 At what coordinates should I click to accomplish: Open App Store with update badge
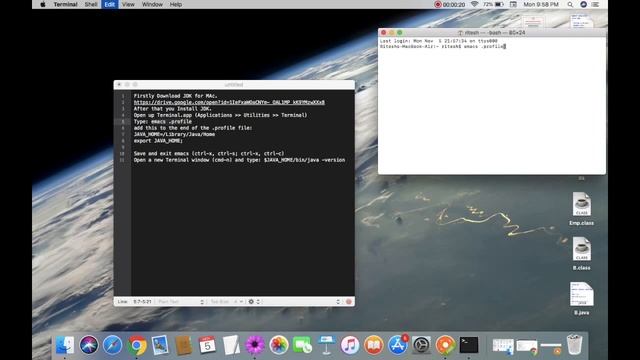coord(398,345)
